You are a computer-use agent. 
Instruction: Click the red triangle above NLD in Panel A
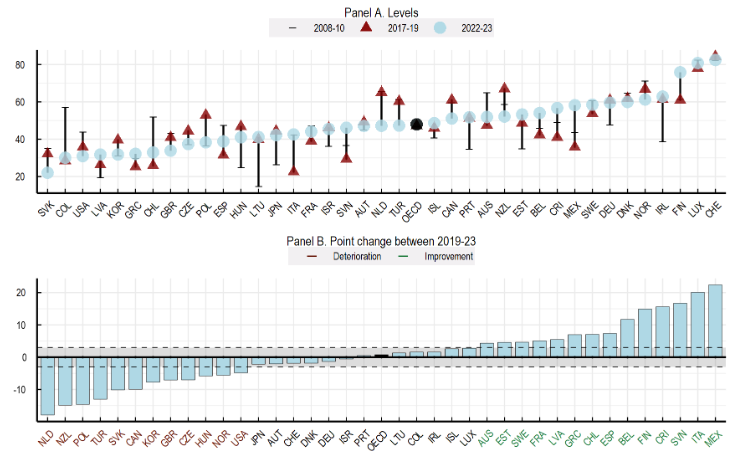click(381, 91)
